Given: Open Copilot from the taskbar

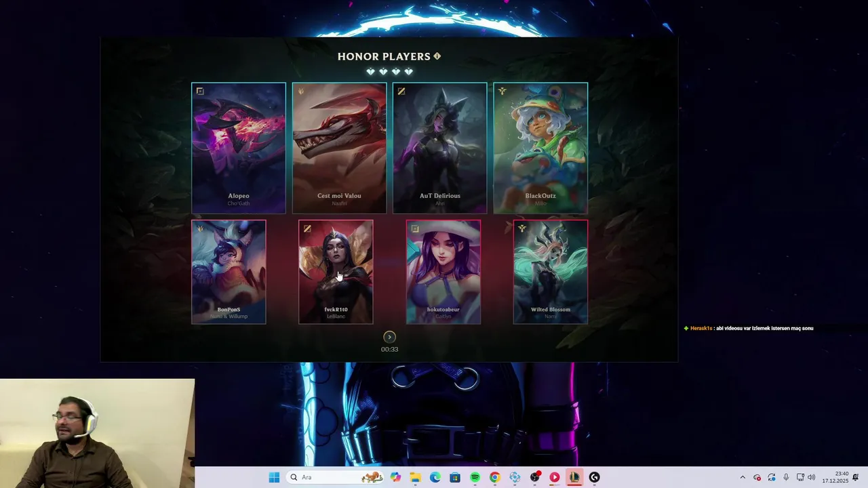Looking at the screenshot, I should [x=395, y=477].
